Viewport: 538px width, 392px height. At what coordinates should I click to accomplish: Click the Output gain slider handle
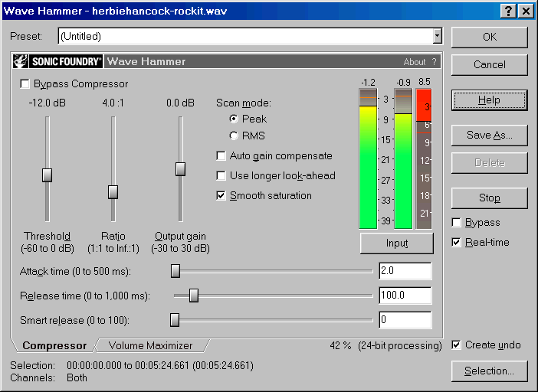[180, 169]
